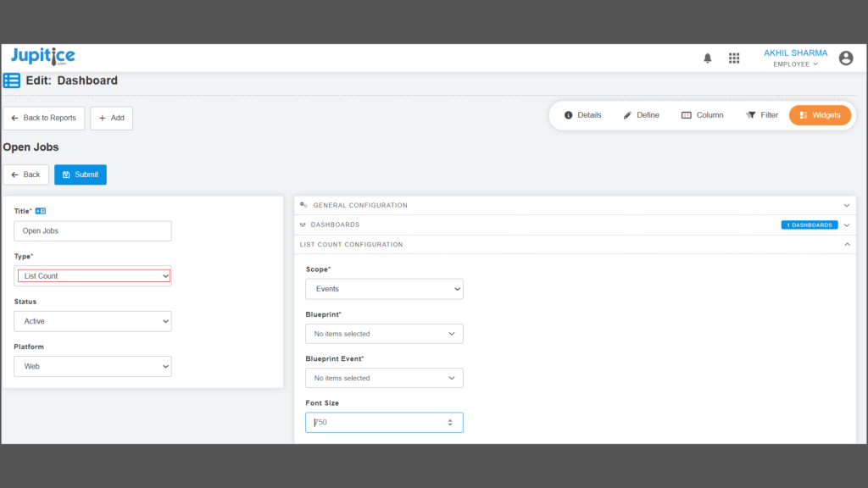
Task: Click the user profile avatar icon
Action: pos(845,58)
